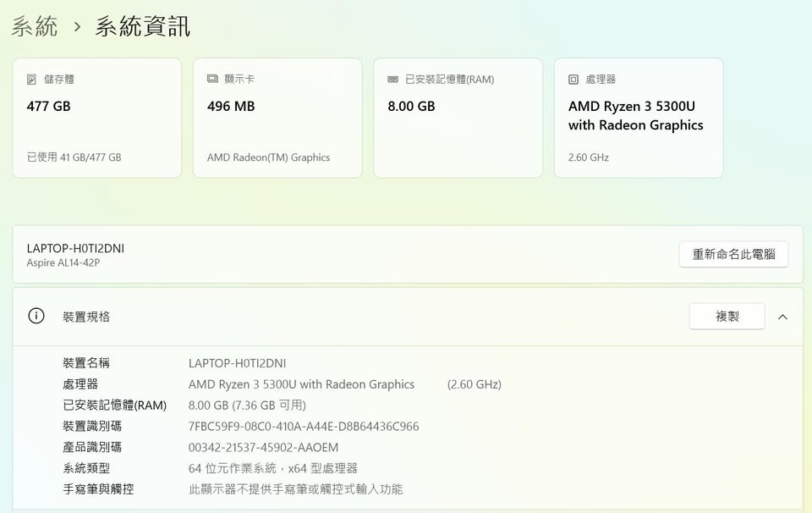Image resolution: width=812 pixels, height=513 pixels.
Task: Click the 已使用 41 GB/477 GB usage text
Action: tap(74, 157)
